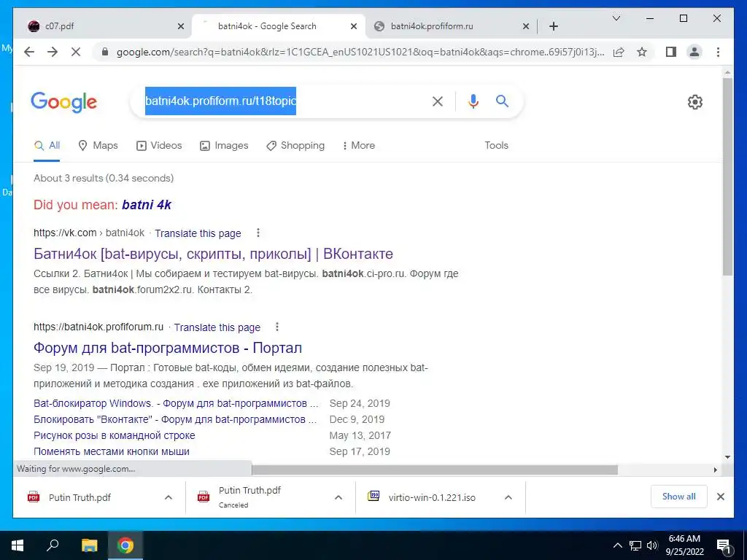Open the Windows Start menu
The height and width of the screenshot is (560, 747).
18,545
